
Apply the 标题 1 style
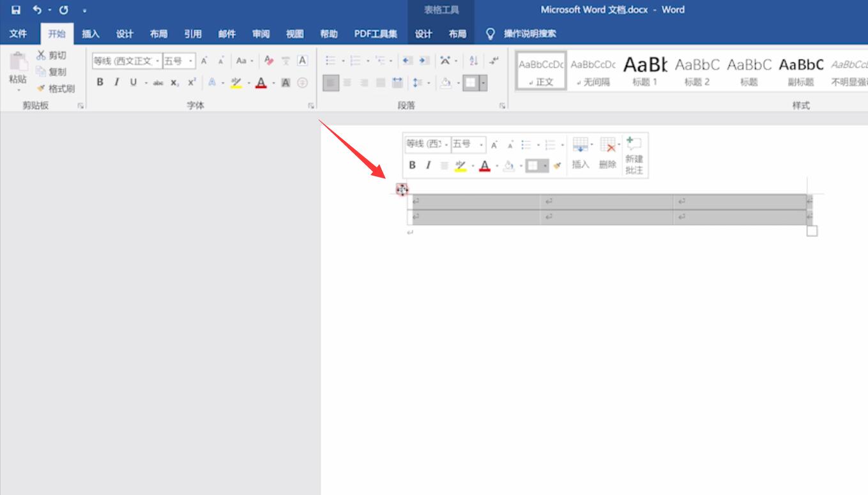click(645, 70)
